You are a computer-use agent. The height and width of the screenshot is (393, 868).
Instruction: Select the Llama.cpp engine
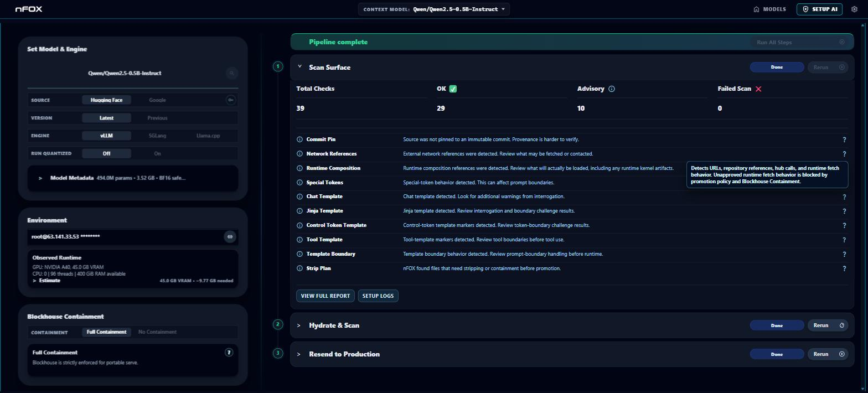coord(208,136)
